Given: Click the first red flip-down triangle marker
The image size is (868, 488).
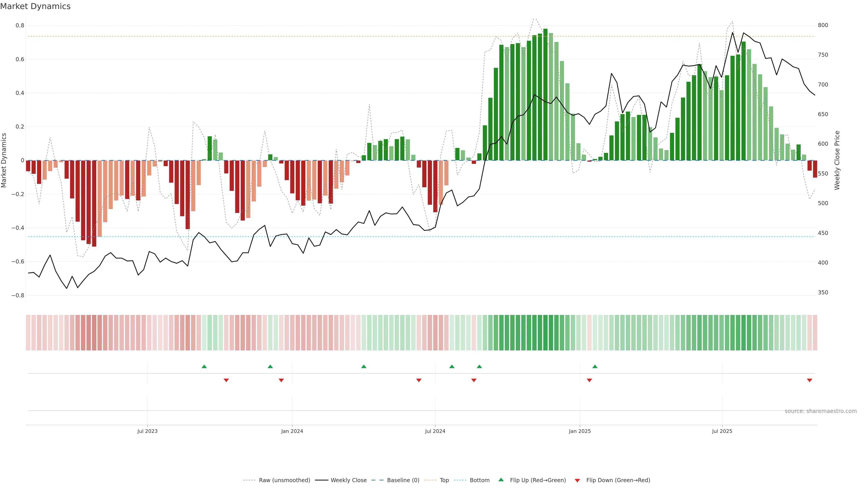Looking at the screenshot, I should [226, 380].
